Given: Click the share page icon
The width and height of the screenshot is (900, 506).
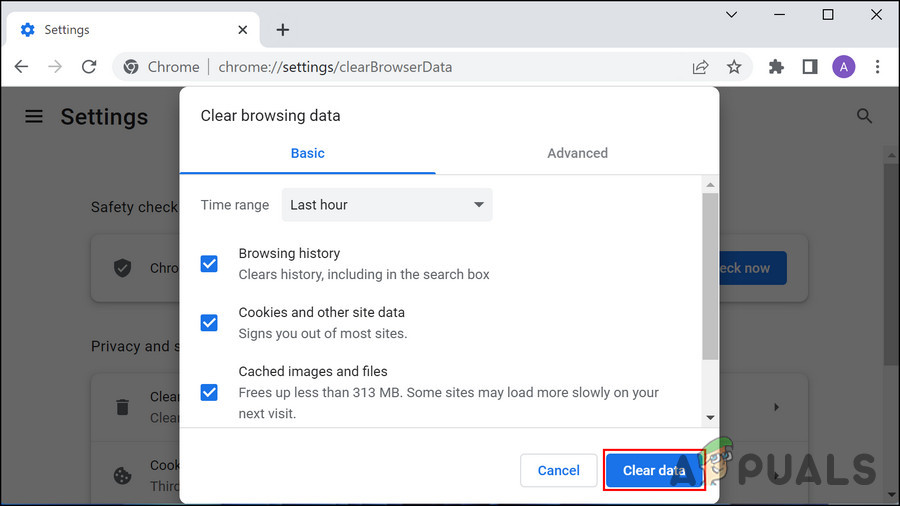Looking at the screenshot, I should [x=701, y=67].
